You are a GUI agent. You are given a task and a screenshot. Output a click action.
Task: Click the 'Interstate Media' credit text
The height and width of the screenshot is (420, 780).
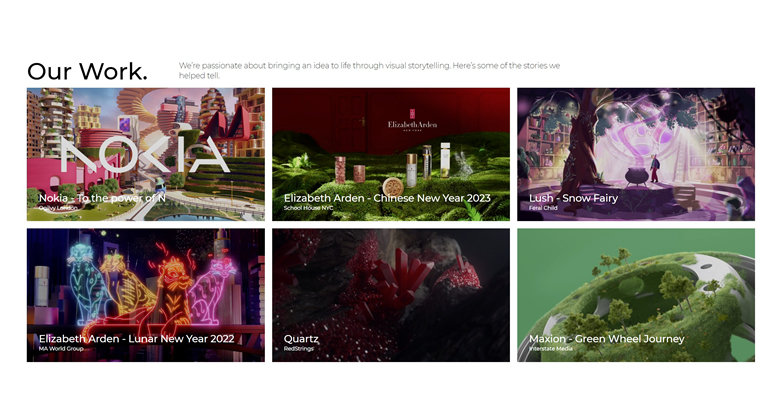551,349
